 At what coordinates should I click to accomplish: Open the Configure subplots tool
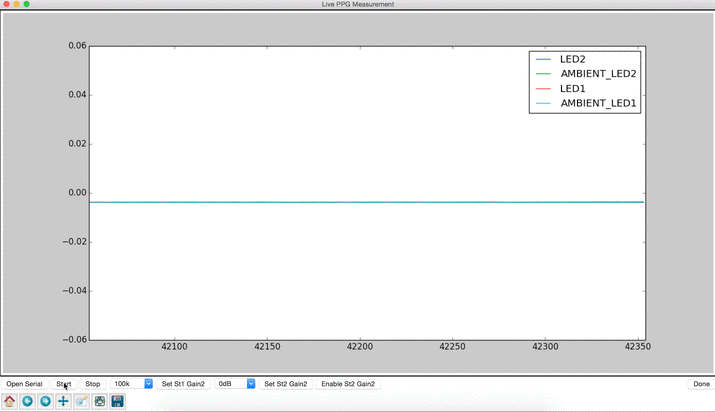pyautogui.click(x=99, y=402)
